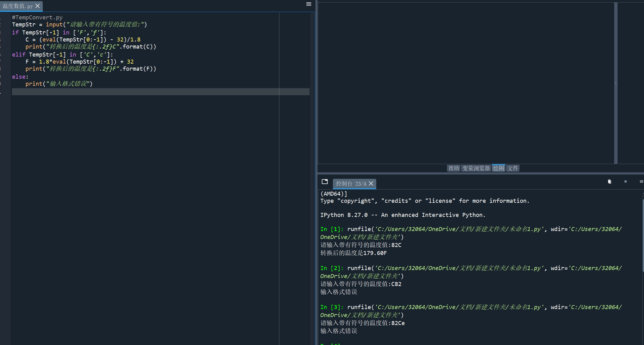Click the #TempConvert.py comment line
Image resolution: width=644 pixels, height=345 pixels.
coord(37,17)
